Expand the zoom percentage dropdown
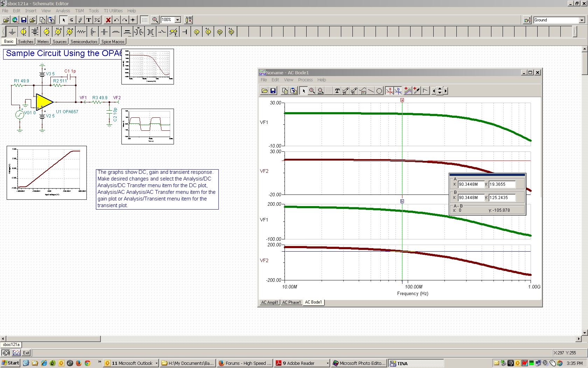 [178, 20]
